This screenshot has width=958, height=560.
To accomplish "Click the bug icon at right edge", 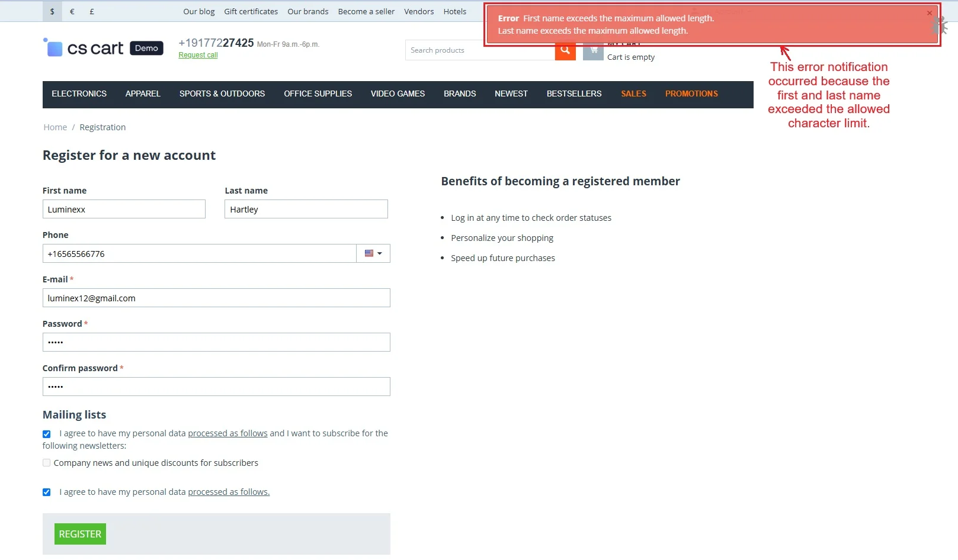I will [940, 26].
